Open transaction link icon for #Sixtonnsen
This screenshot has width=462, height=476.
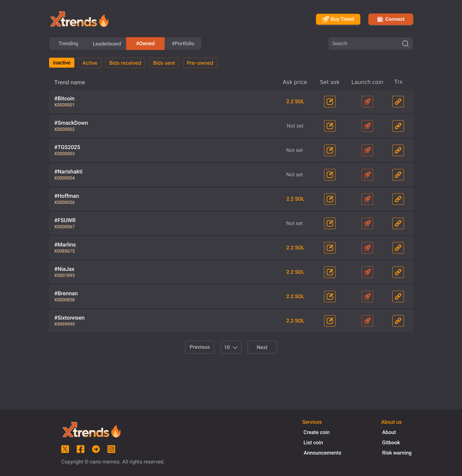click(x=398, y=321)
